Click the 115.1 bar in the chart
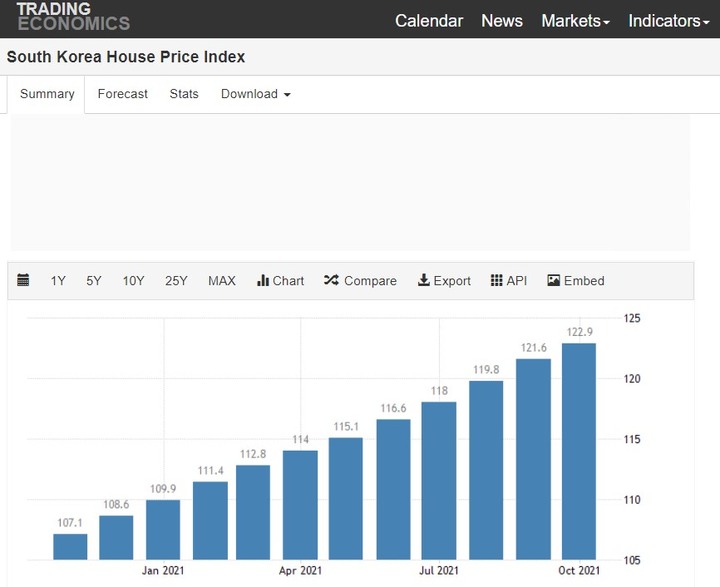 point(346,498)
